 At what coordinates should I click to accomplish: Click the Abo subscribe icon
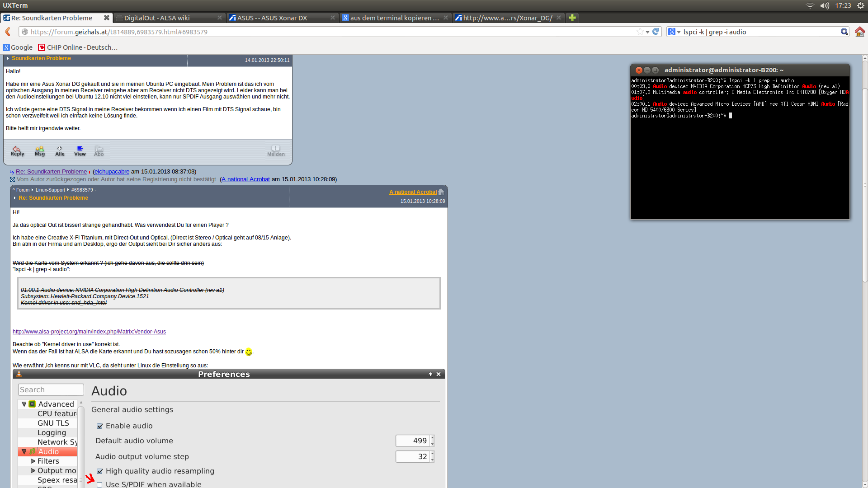click(x=99, y=151)
